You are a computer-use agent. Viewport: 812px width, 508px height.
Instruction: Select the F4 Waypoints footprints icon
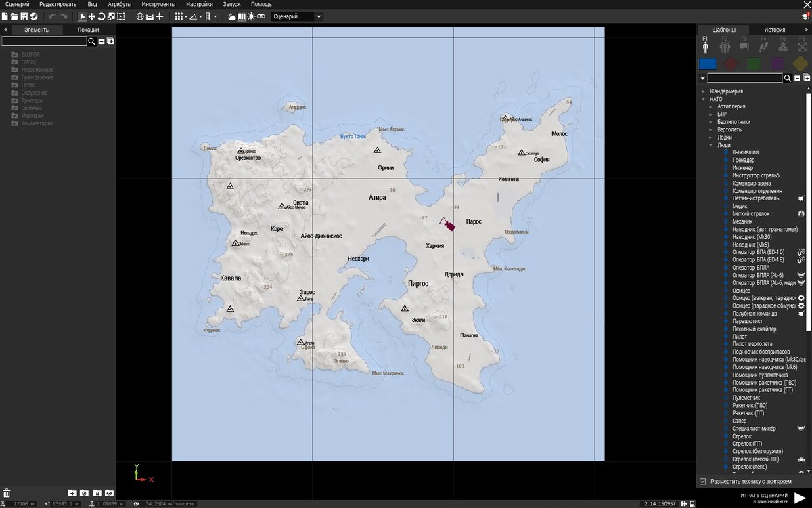(763, 47)
